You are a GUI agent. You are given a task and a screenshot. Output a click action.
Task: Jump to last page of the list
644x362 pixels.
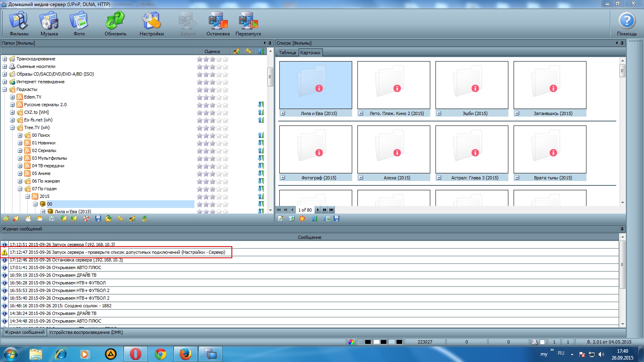331,210
